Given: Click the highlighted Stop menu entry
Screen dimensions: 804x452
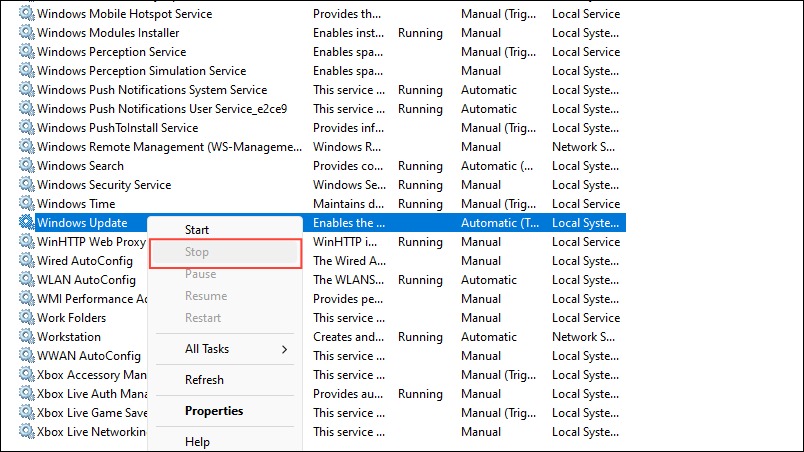Looking at the screenshot, I should click(226, 252).
